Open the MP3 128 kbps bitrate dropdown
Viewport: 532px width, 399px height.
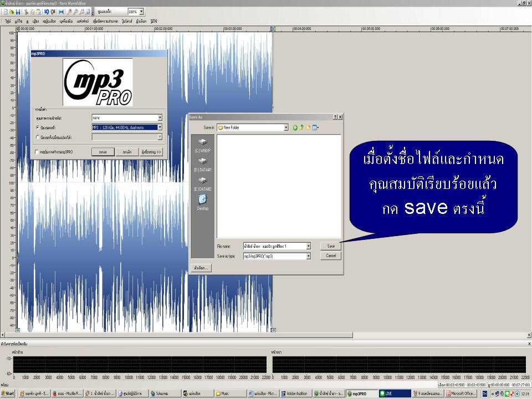pyautogui.click(x=160, y=127)
